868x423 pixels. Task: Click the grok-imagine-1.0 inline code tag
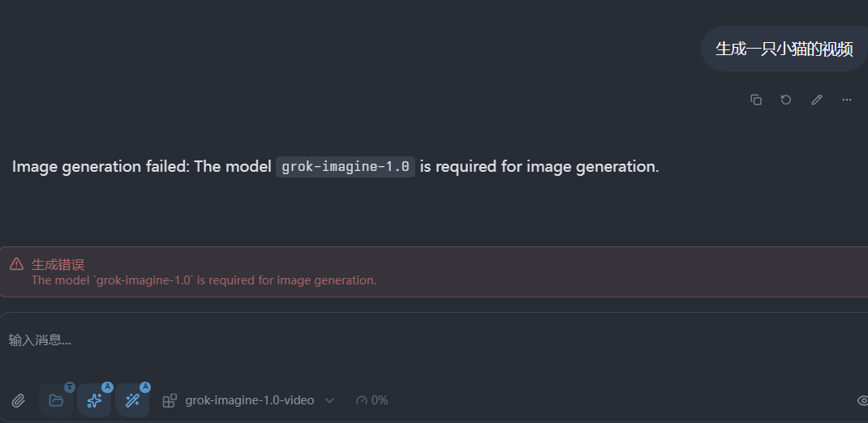pos(346,167)
